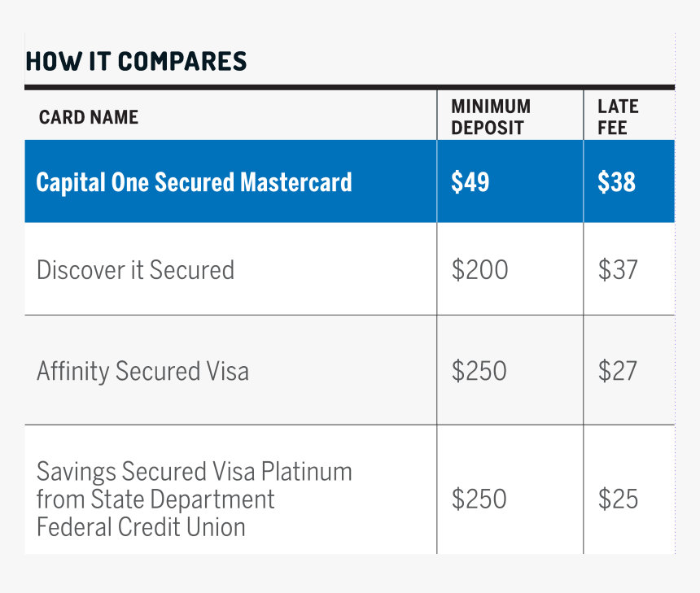The height and width of the screenshot is (593, 700).
Task: Click 'from State Department' text line
Action: 155,499
